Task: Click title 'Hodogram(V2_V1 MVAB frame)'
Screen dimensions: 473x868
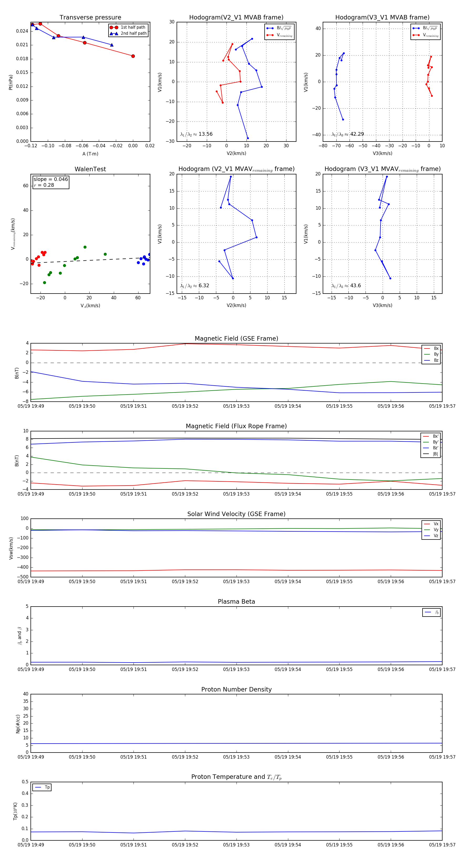Action: [236, 17]
